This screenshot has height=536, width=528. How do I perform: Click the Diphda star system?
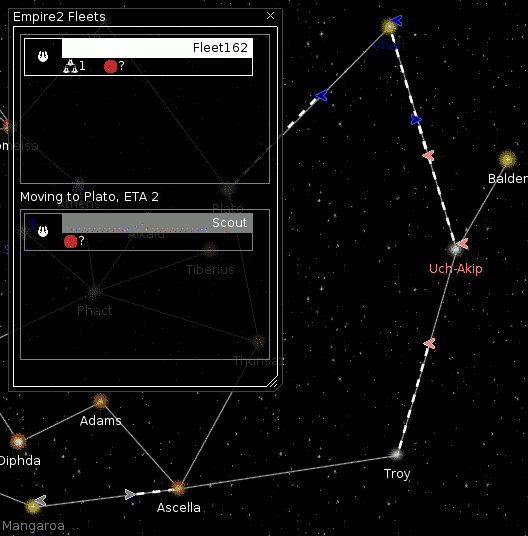pyautogui.click(x=18, y=441)
